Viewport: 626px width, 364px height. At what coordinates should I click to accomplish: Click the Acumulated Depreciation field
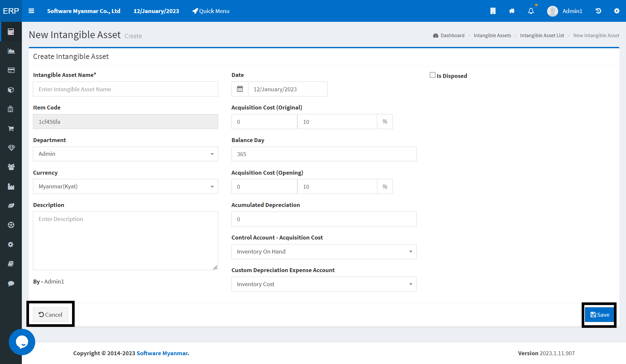324,219
